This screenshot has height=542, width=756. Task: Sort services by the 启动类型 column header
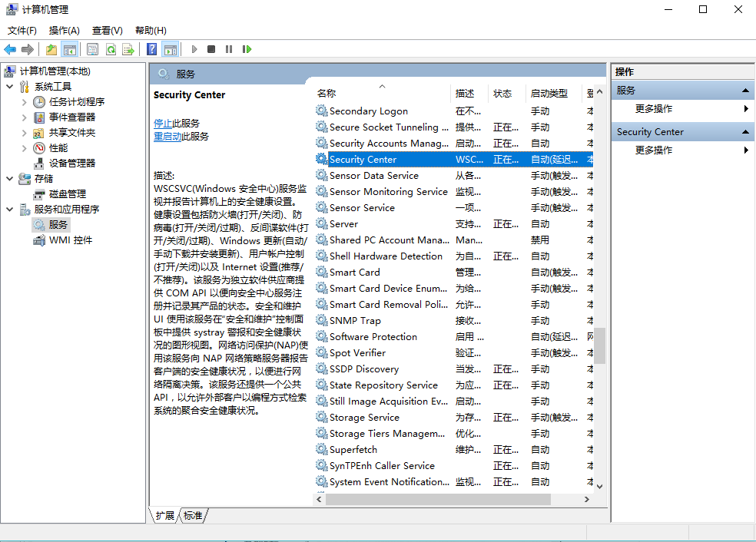554,94
